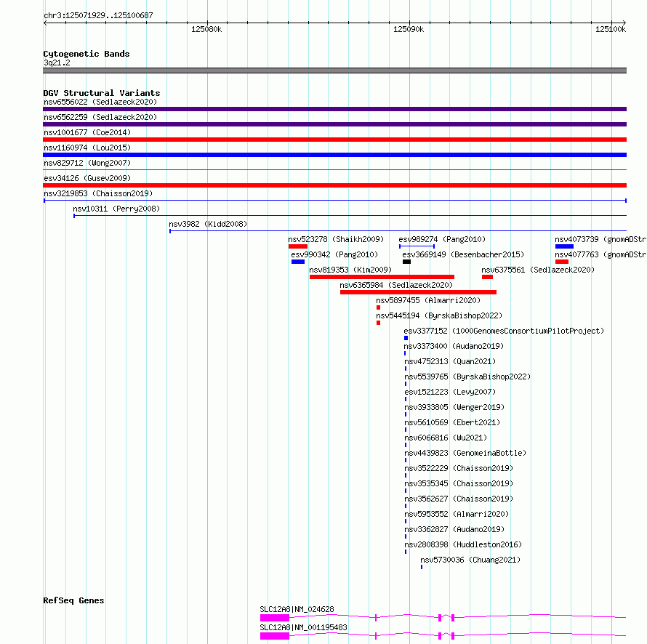The width and height of the screenshot is (647, 644).
Task: Click the red bar below nsv1001677 (Coe2014)
Action: [x=334, y=140]
